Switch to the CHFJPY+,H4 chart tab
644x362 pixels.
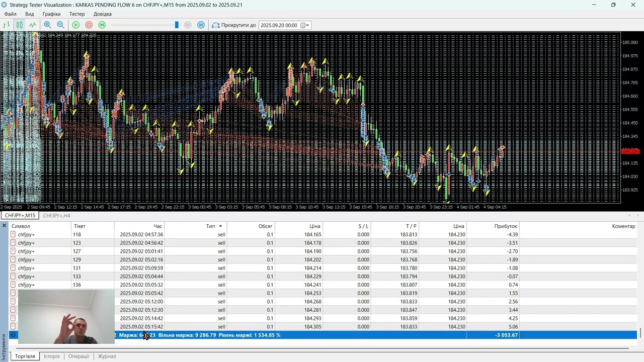point(56,216)
